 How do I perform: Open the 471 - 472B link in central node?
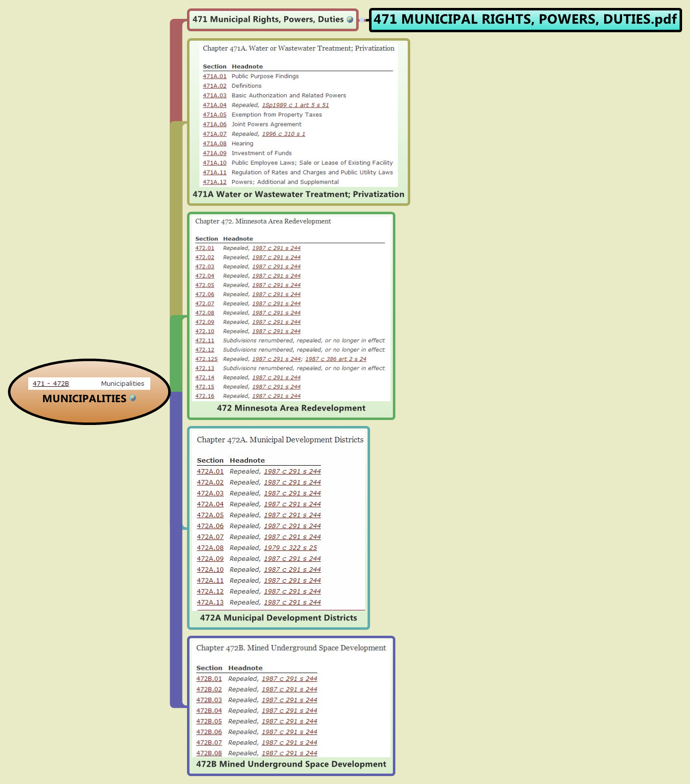pyautogui.click(x=51, y=383)
